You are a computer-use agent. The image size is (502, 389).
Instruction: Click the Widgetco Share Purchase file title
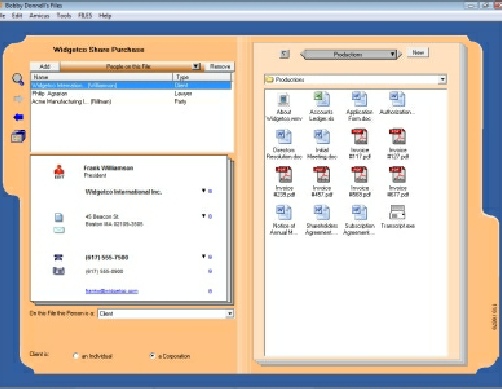[x=99, y=49]
